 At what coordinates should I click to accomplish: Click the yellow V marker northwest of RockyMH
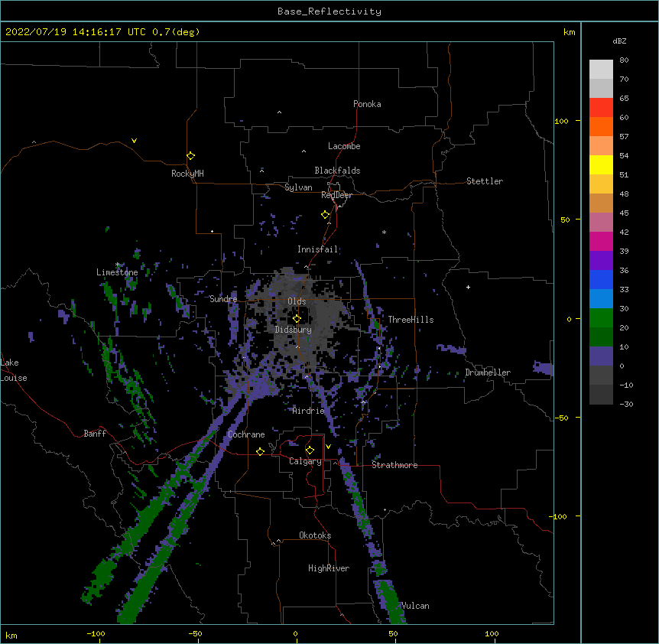134,141
